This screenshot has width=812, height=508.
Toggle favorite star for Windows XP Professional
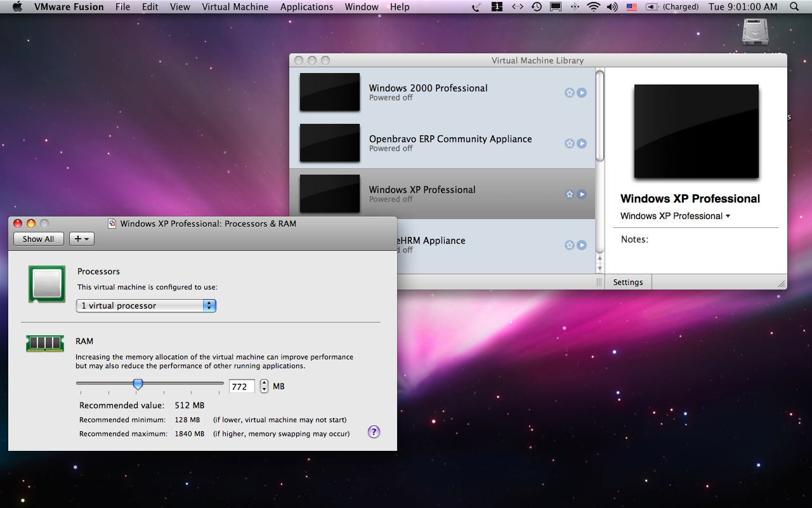pos(570,194)
